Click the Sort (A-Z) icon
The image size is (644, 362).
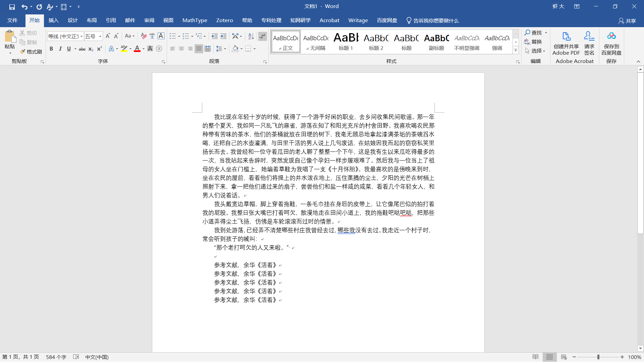251,36
